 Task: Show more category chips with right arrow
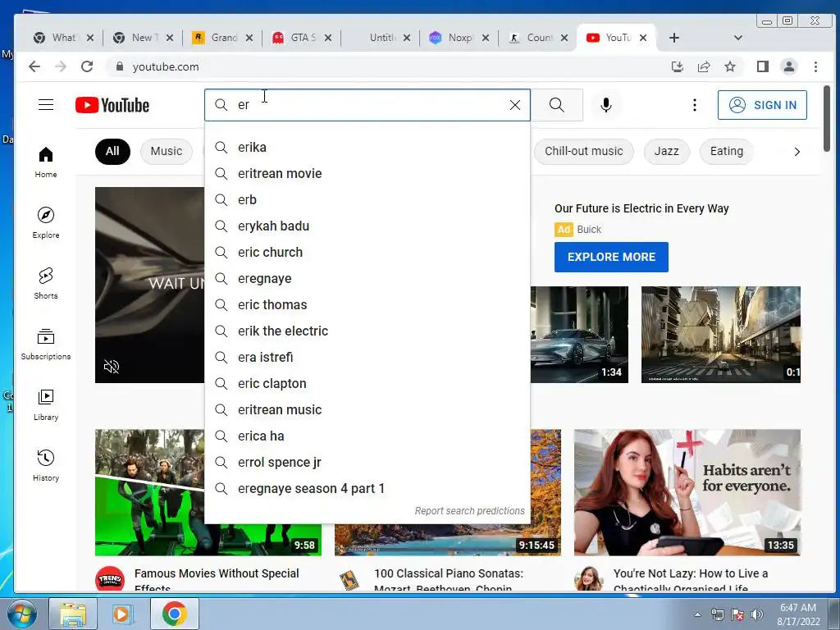(797, 152)
